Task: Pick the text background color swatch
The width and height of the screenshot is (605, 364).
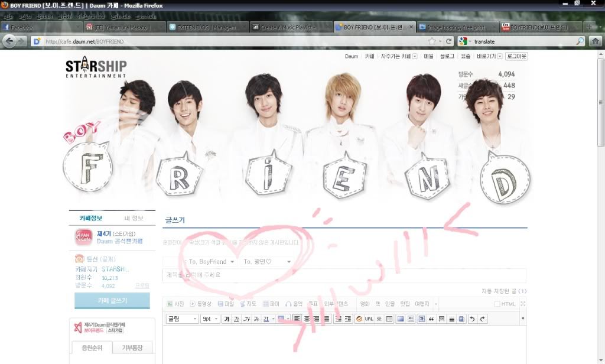Action: pos(281,319)
